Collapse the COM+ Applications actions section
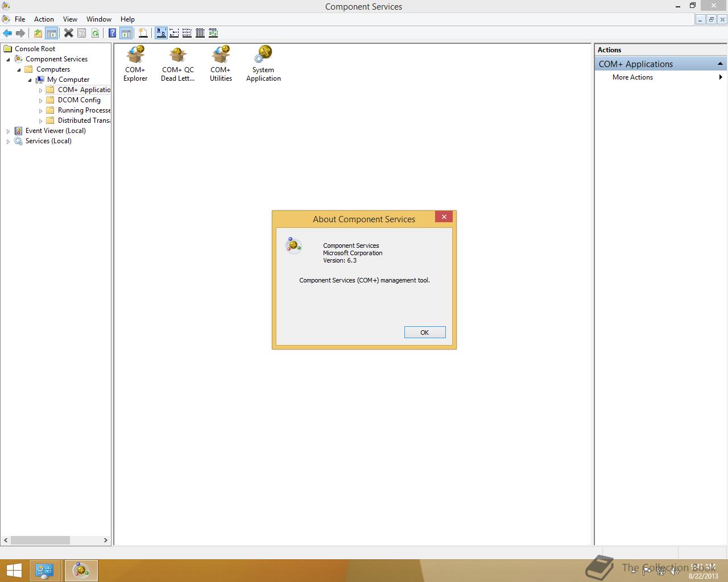728x582 pixels. click(x=720, y=64)
